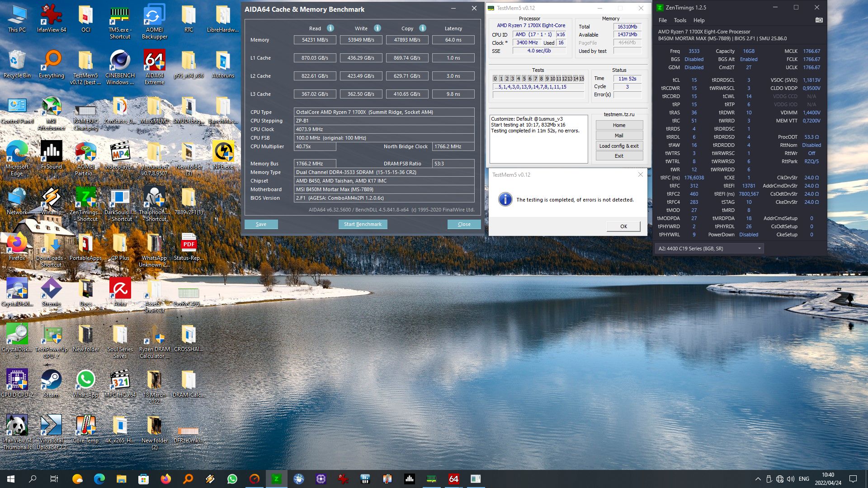Select the Core Temp desktop icon
This screenshot has height=488, width=868.
pos(86,429)
